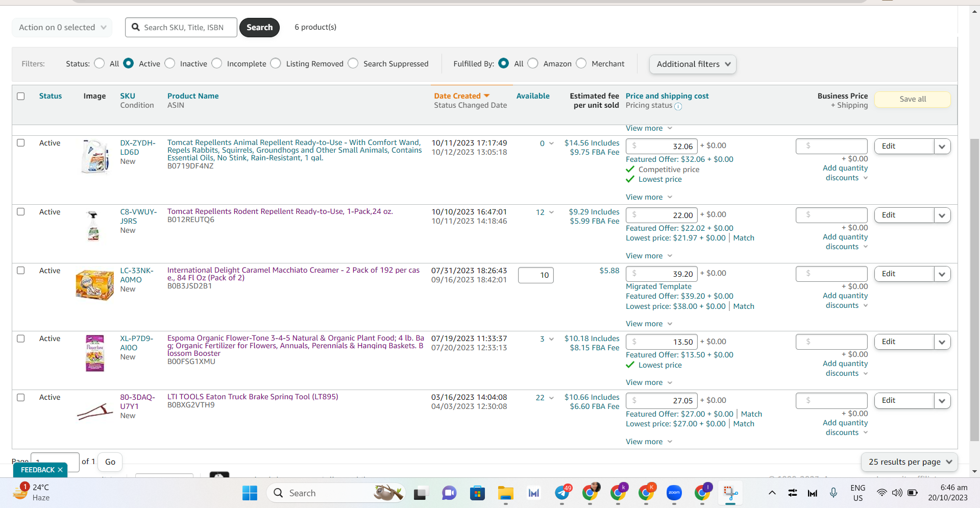
Task: Filter Fulfilled By Merchant
Action: click(x=581, y=63)
